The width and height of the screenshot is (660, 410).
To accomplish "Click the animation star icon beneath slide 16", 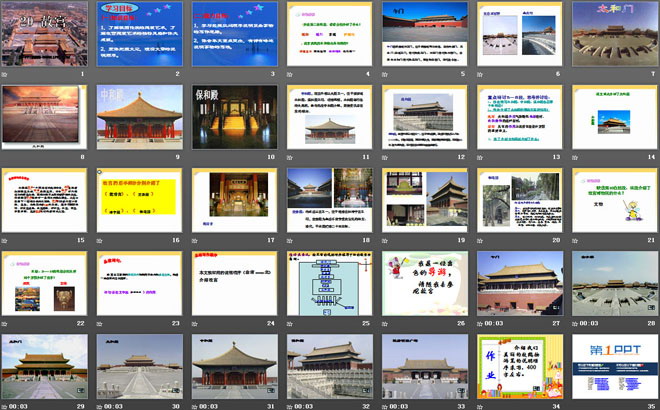I will click(102, 240).
